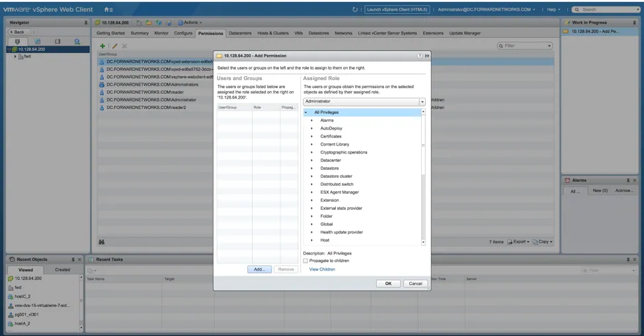Viewport: 644px width, 336px height.
Task: Click OK in Add Permission dialog
Action: (388, 284)
